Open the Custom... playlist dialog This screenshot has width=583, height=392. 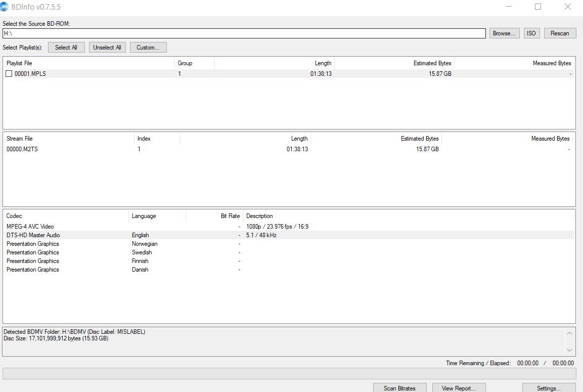pos(148,47)
